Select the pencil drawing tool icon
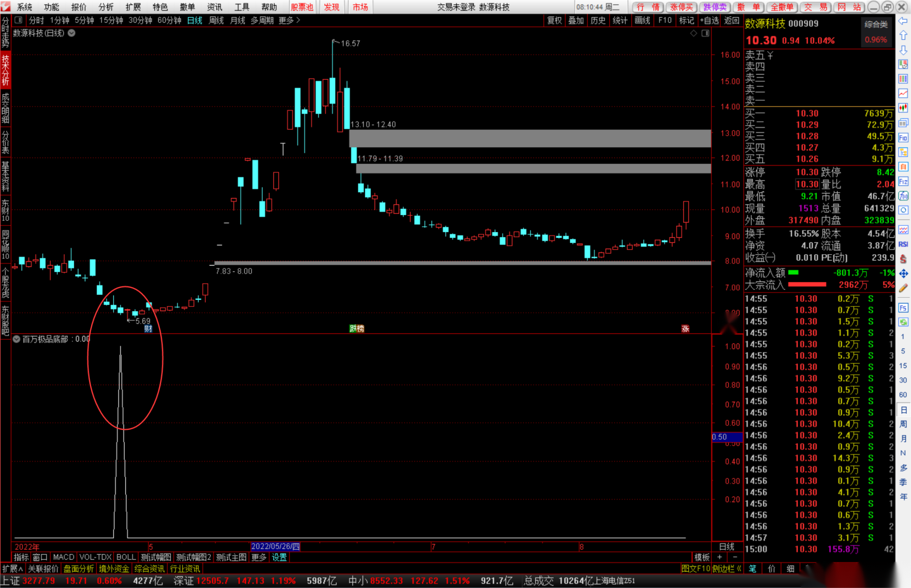The height and width of the screenshot is (588, 911). point(903,288)
